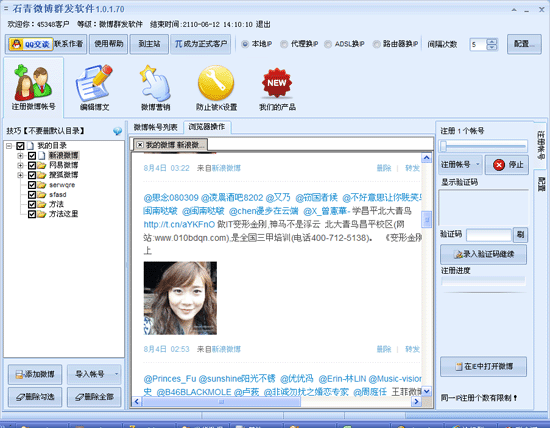
Task: Click the QQ交谈 penguin button
Action: tap(31, 44)
